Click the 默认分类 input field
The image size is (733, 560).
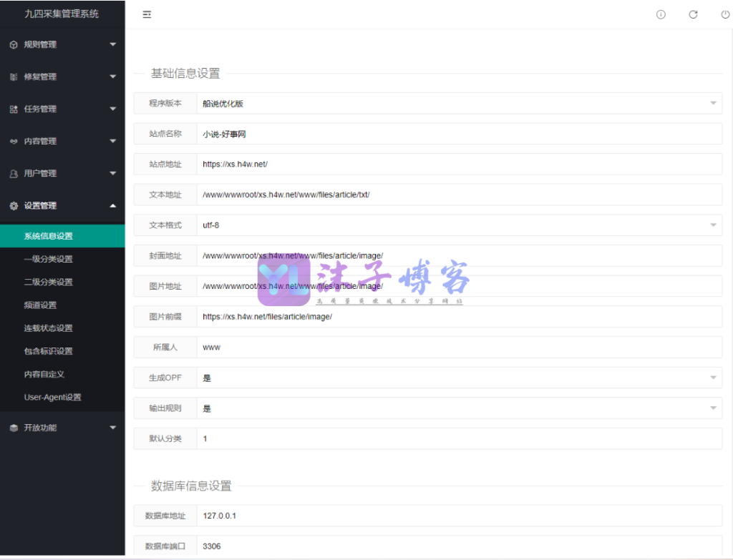point(459,438)
